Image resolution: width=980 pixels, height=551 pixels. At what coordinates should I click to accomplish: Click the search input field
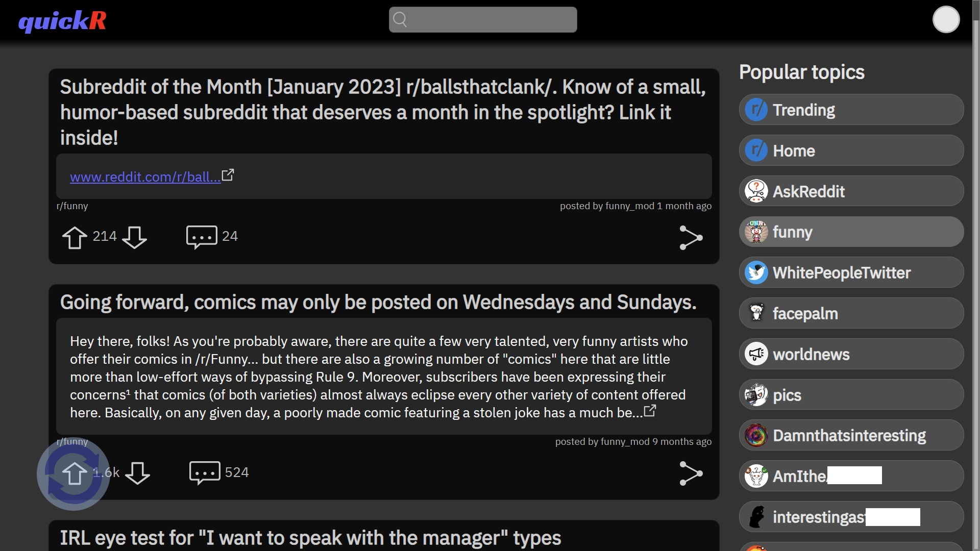[x=483, y=19]
